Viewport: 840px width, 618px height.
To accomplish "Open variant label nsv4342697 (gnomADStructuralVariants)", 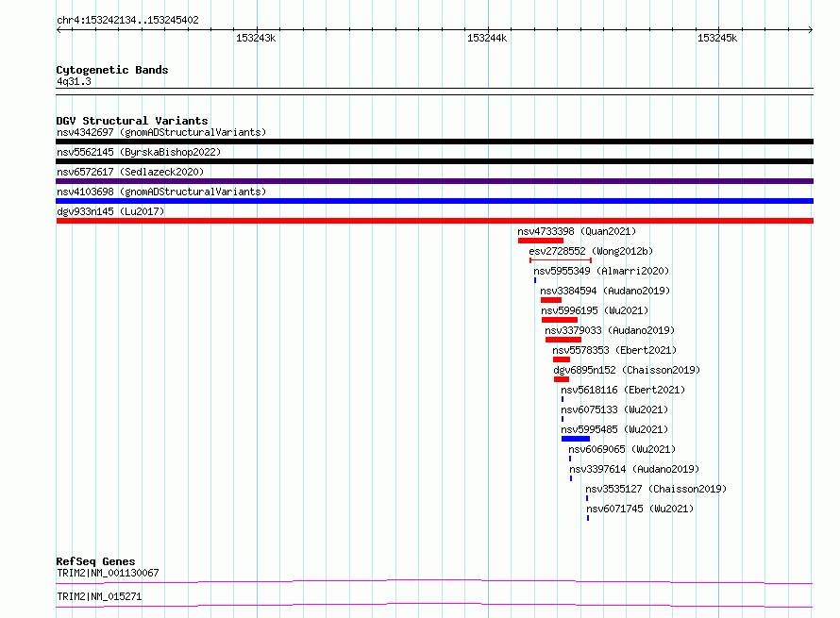I will tap(161, 132).
